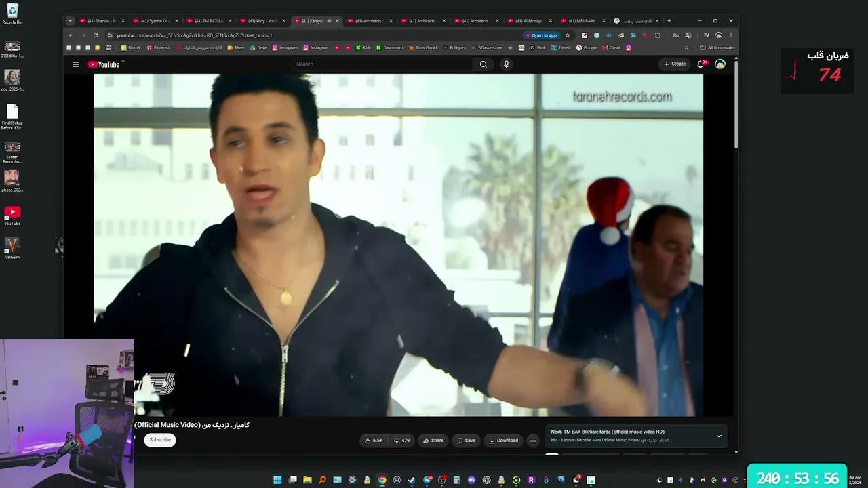Open the Dashboard bookmark
The image size is (868, 488).
click(389, 48)
